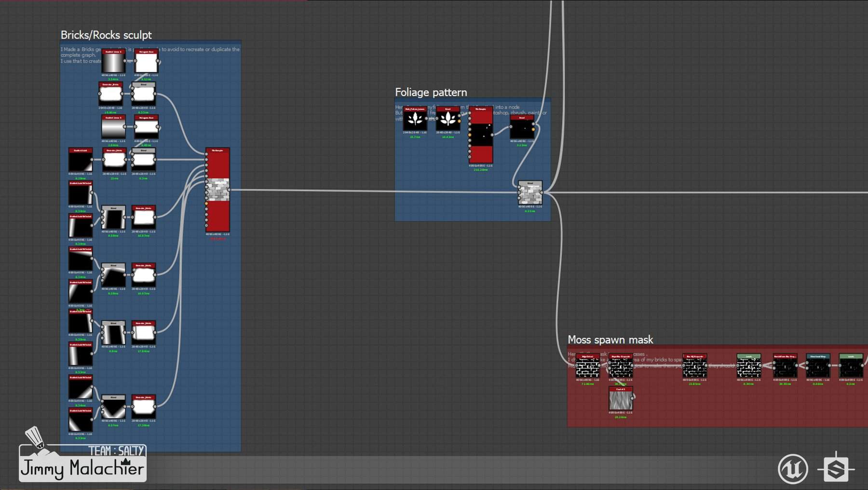Select the Blend node right of the second-row Generate Bricks
868x490 pixels.
pyautogui.click(x=143, y=94)
